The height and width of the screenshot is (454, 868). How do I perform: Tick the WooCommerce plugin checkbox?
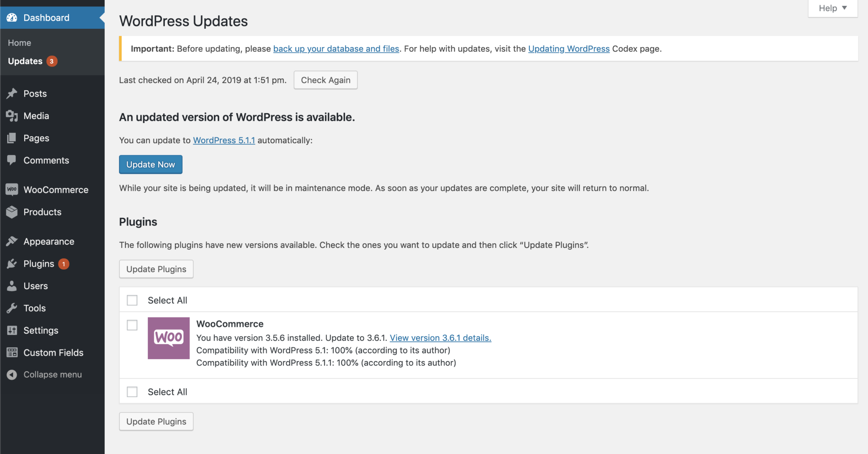tap(132, 325)
